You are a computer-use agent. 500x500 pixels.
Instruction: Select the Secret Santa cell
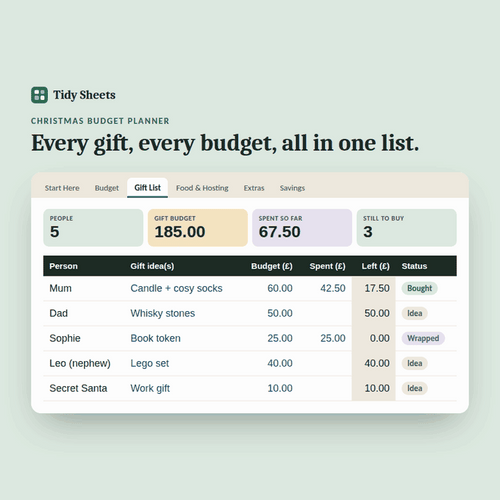pos(78,388)
